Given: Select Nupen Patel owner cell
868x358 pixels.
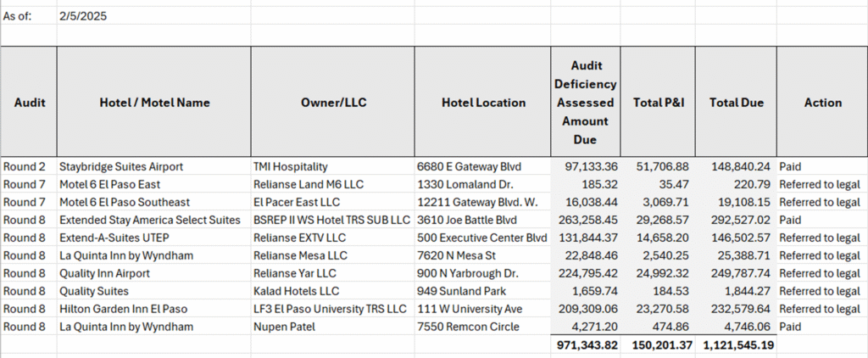Looking at the screenshot, I should pos(332,327).
